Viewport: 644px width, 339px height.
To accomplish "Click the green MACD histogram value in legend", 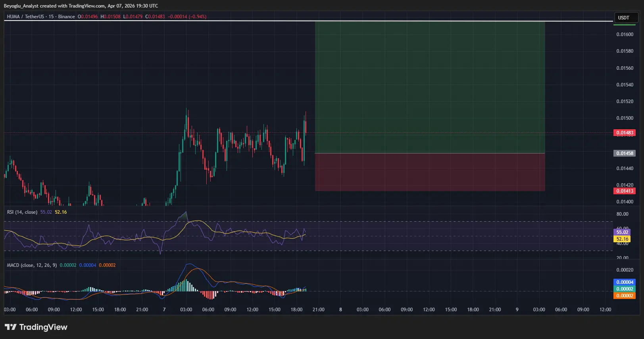I will [68, 265].
